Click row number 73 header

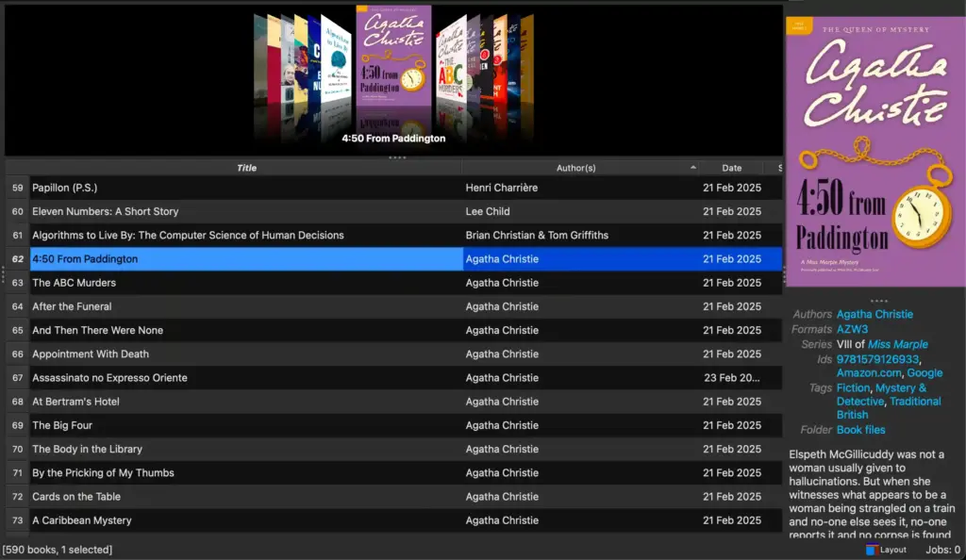[x=18, y=520]
